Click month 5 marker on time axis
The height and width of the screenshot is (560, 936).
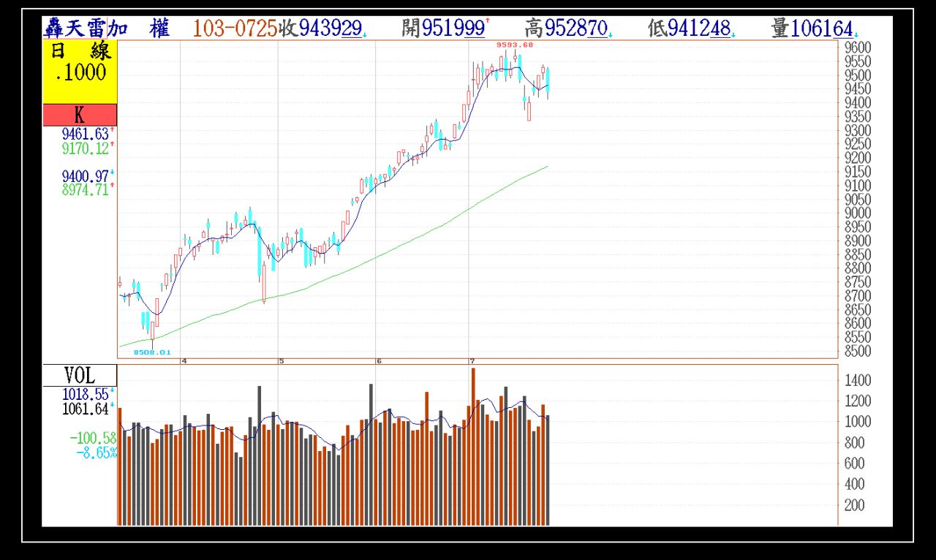[x=281, y=361]
